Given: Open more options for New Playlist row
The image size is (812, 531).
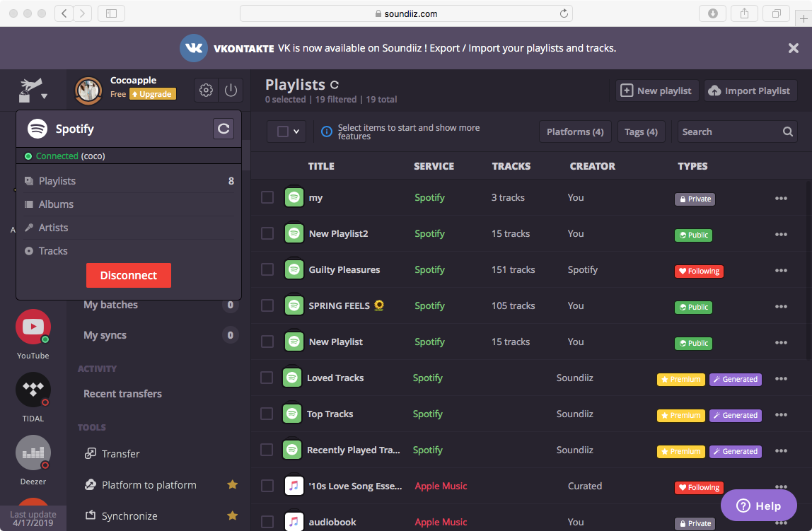Looking at the screenshot, I should point(781,343).
